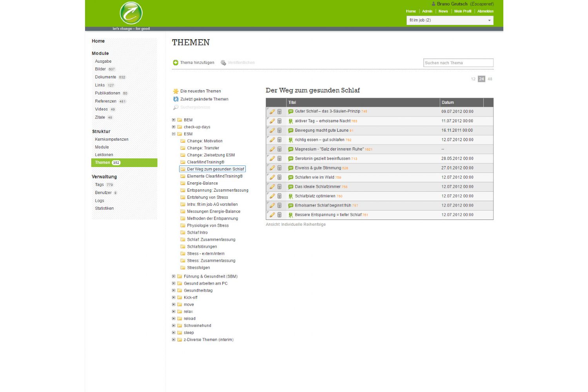Image resolution: width=588 pixels, height=392 pixels.
Task: Expand the 'Führung & Gesundheit (SBM)' folder
Action: pos(174,276)
